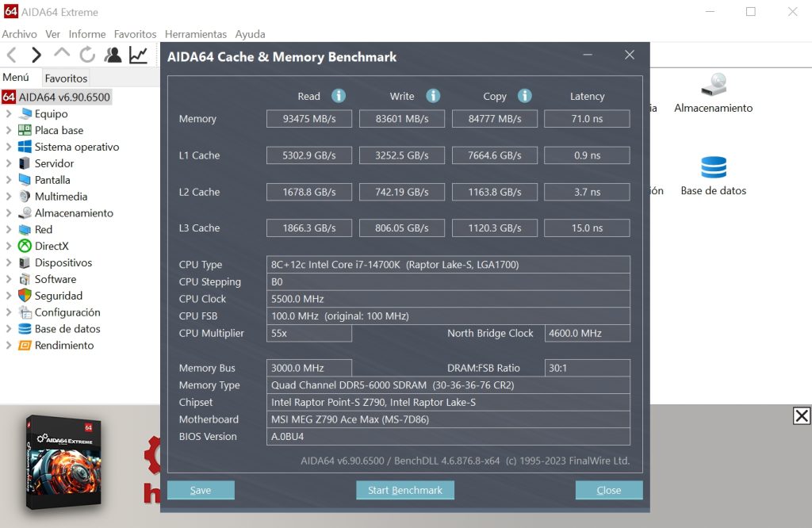Minimize the Cache & Memory Benchmark dialog

[588, 55]
